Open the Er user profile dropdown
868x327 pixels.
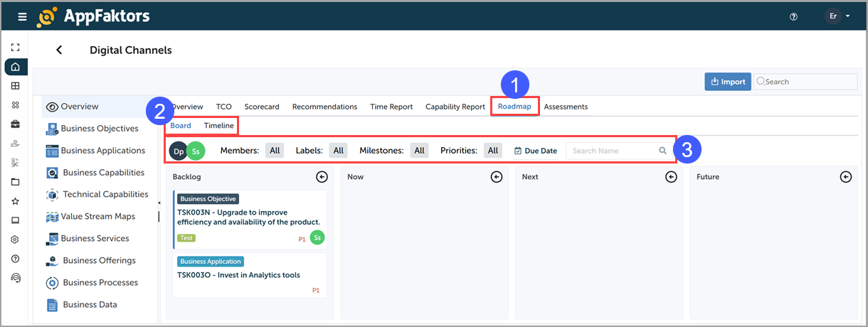(837, 16)
